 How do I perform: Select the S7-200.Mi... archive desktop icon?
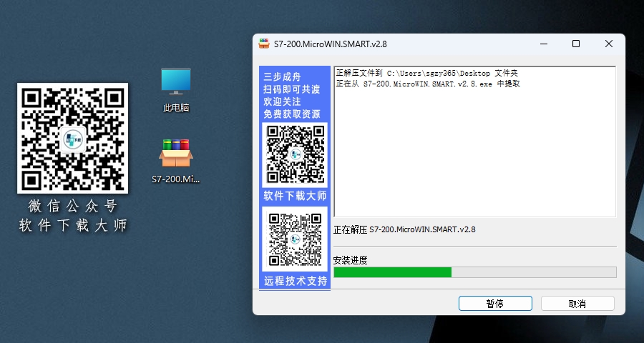click(176, 161)
